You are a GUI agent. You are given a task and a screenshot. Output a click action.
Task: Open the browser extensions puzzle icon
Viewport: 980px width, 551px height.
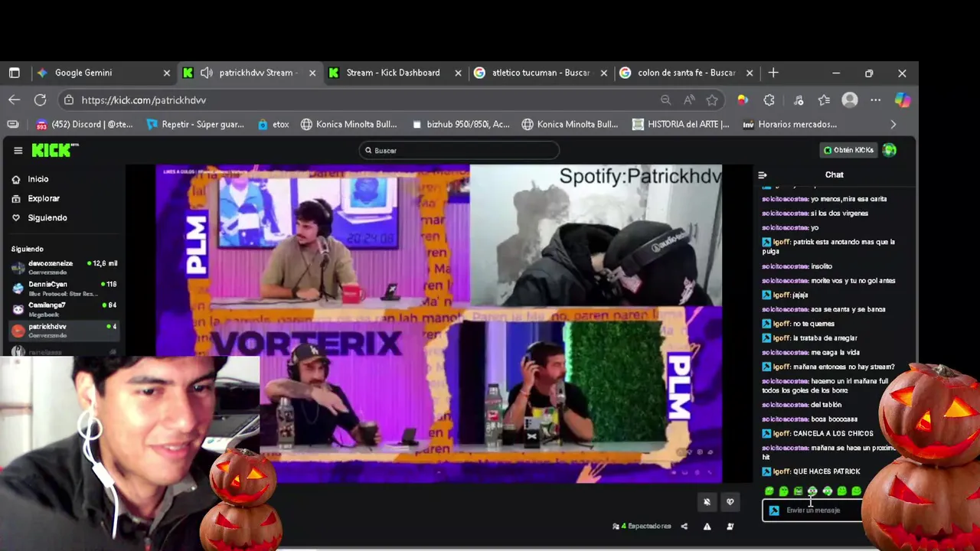click(x=769, y=99)
